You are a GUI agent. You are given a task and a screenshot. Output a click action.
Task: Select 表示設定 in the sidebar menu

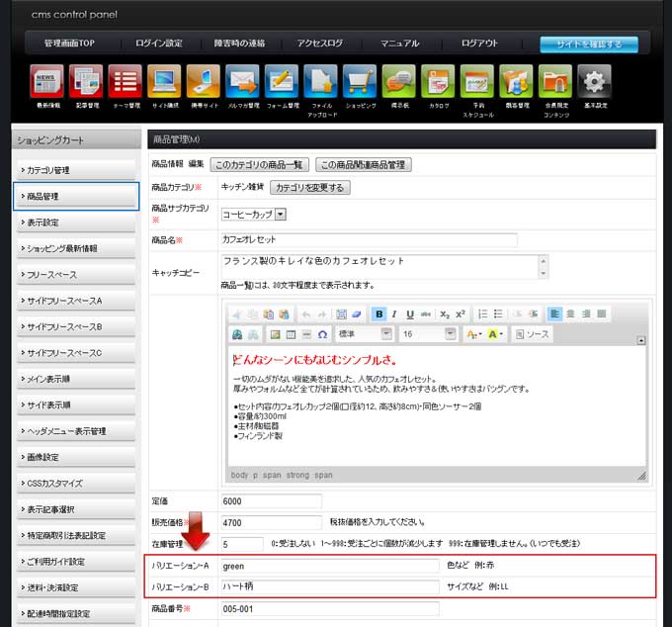(x=75, y=223)
